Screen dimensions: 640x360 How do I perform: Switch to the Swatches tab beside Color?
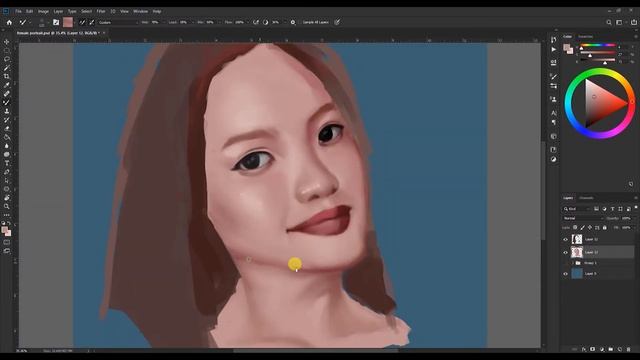click(585, 37)
